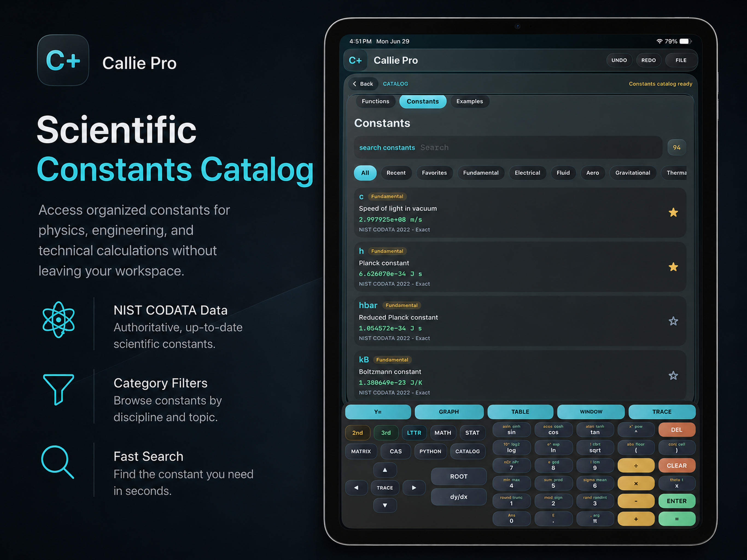Screen dimensions: 747x560
Task: Filter by Fundamental category
Action: coord(481,173)
